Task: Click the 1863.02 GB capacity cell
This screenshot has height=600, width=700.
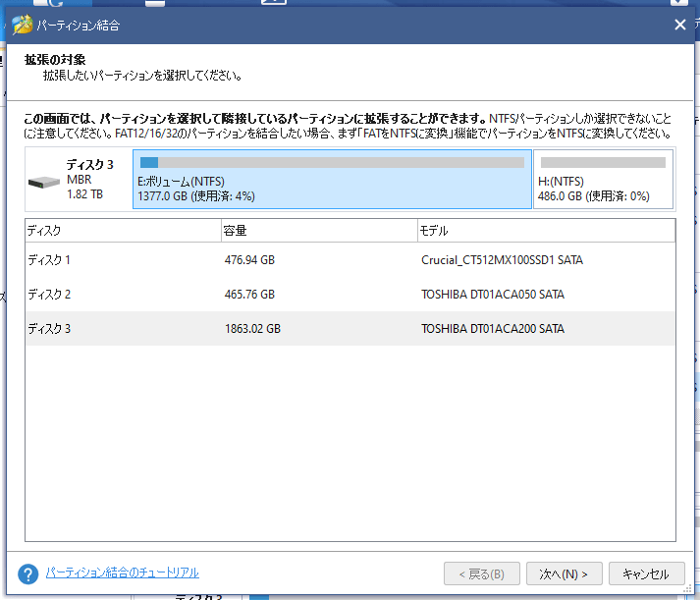Action: pyautogui.click(x=252, y=329)
